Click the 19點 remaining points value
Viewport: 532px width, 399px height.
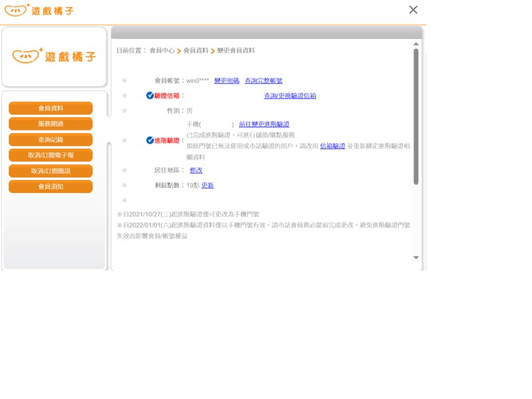pos(193,185)
